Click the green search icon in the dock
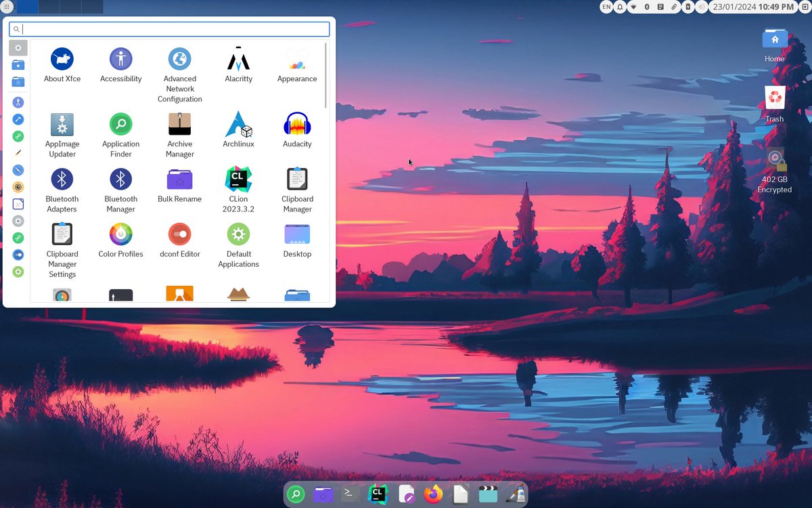This screenshot has height=508, width=812. (296, 494)
